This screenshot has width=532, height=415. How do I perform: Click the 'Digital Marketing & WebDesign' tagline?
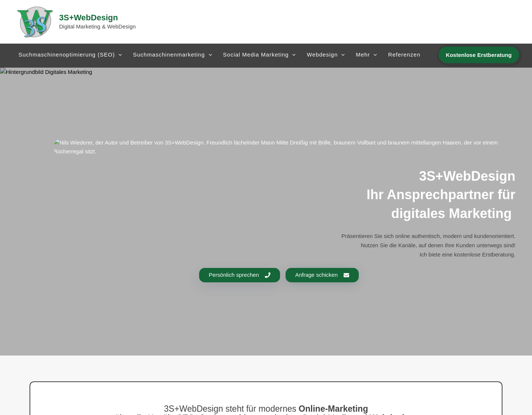[x=97, y=27]
